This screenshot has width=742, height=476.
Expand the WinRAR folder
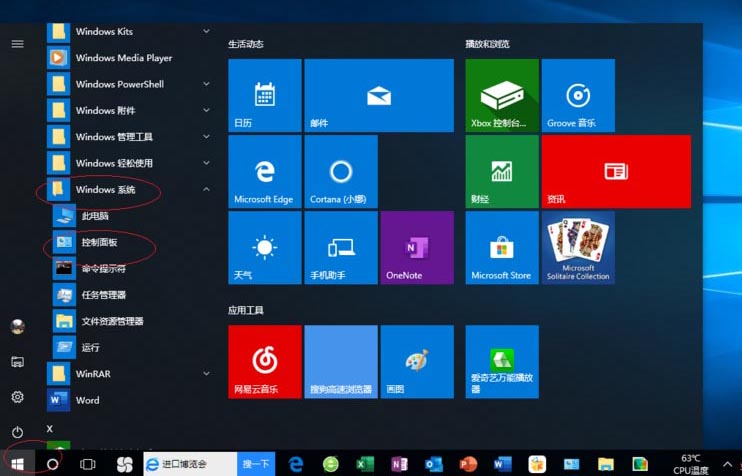coord(129,374)
